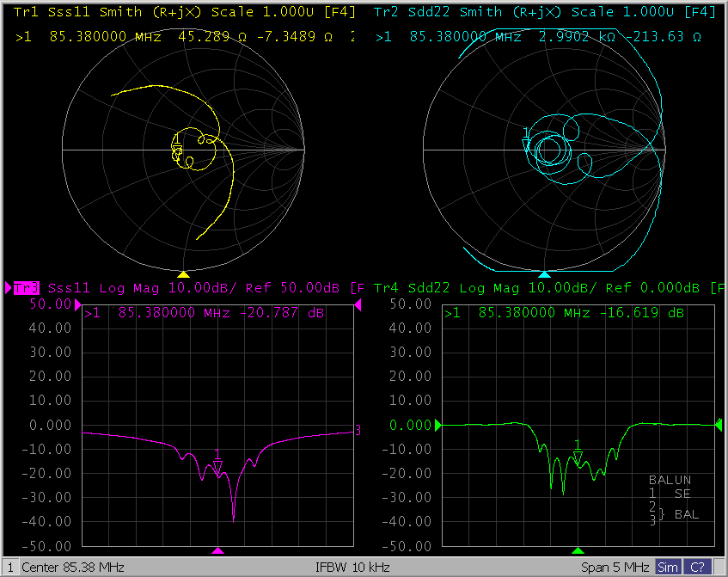Select the Tr4 Sdd22 Log Mag trace title

click(548, 288)
